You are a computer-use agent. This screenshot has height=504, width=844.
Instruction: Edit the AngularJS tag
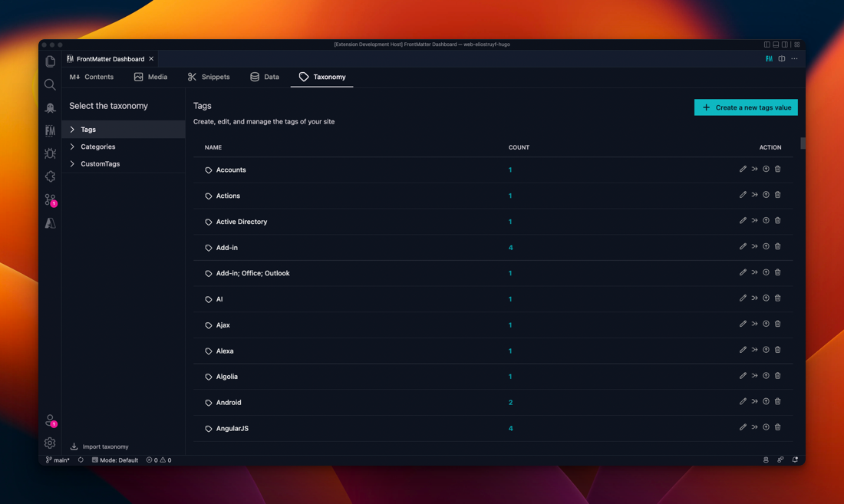click(x=743, y=427)
